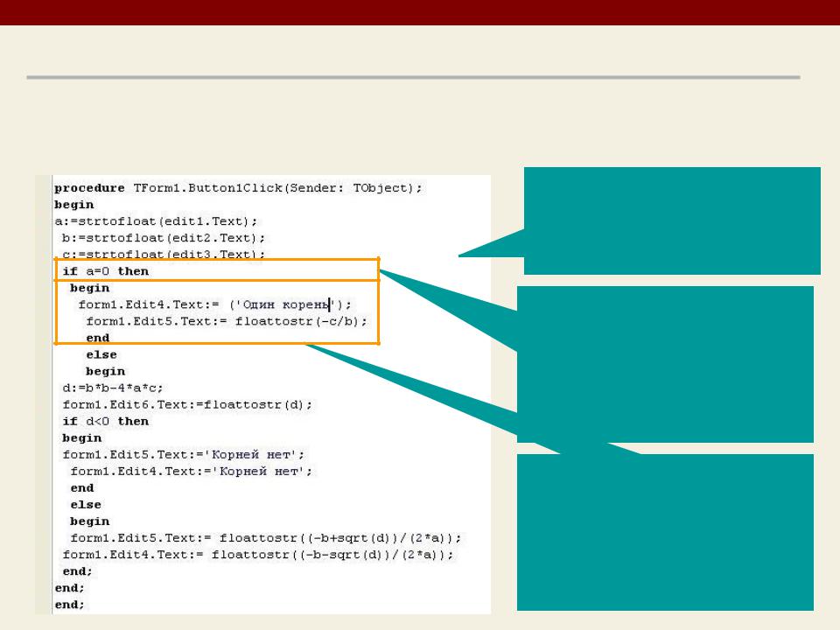Place cursor on b:=strtofloat(edit2.Text); line
The height and width of the screenshot is (630, 840).
tap(164, 238)
